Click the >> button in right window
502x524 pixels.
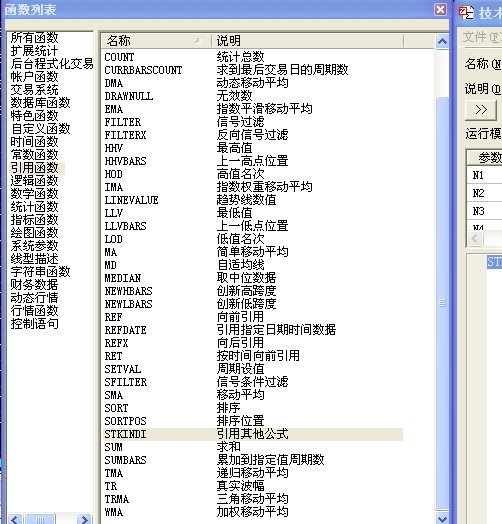click(481, 110)
